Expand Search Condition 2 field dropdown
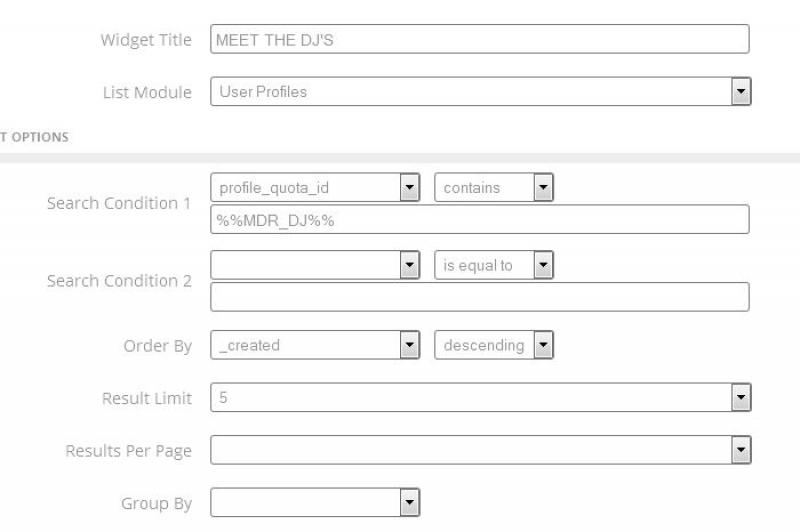The width and height of the screenshot is (800, 532). tap(315, 265)
